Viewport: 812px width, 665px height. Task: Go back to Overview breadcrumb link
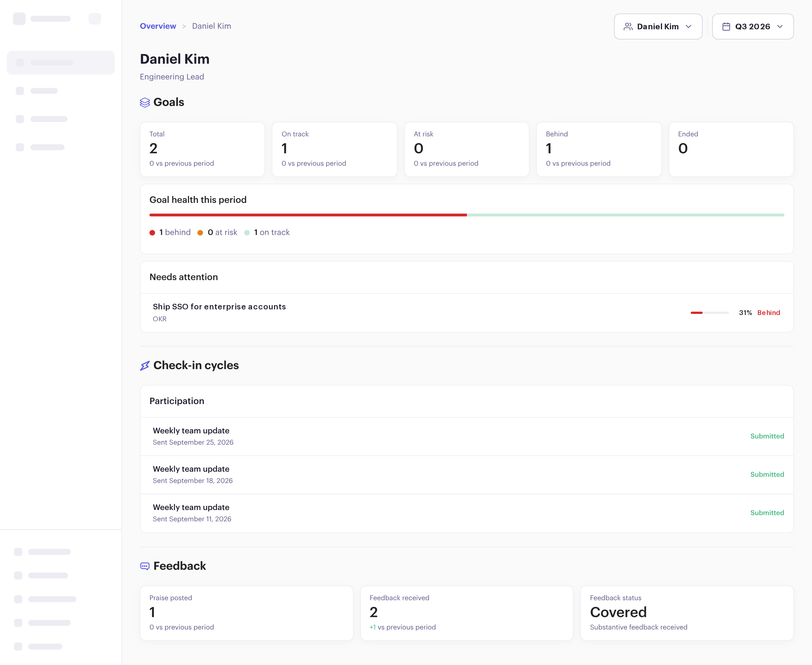158,26
